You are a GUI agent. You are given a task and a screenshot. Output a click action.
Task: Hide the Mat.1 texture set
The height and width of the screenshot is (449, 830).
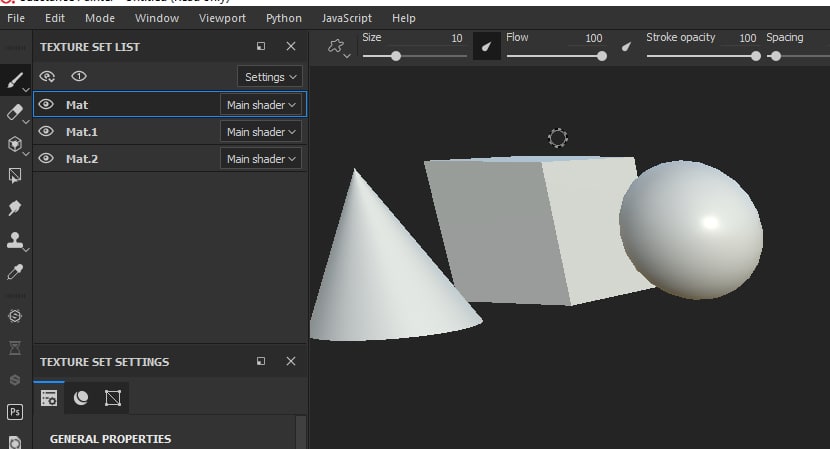click(x=46, y=131)
